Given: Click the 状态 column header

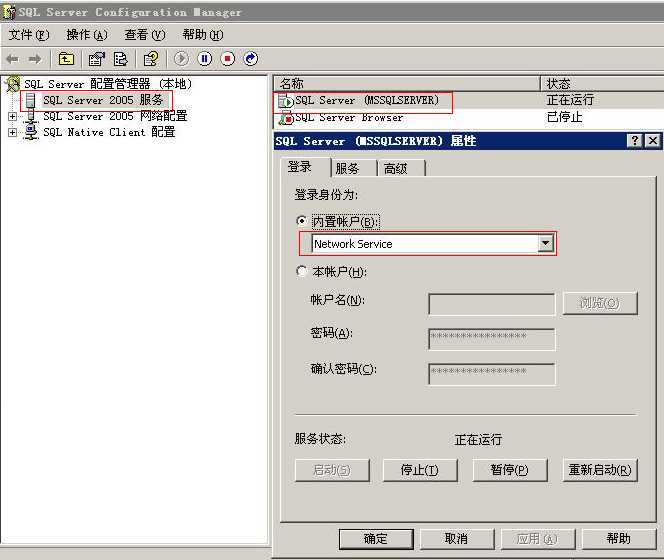Looking at the screenshot, I should 602,83.
